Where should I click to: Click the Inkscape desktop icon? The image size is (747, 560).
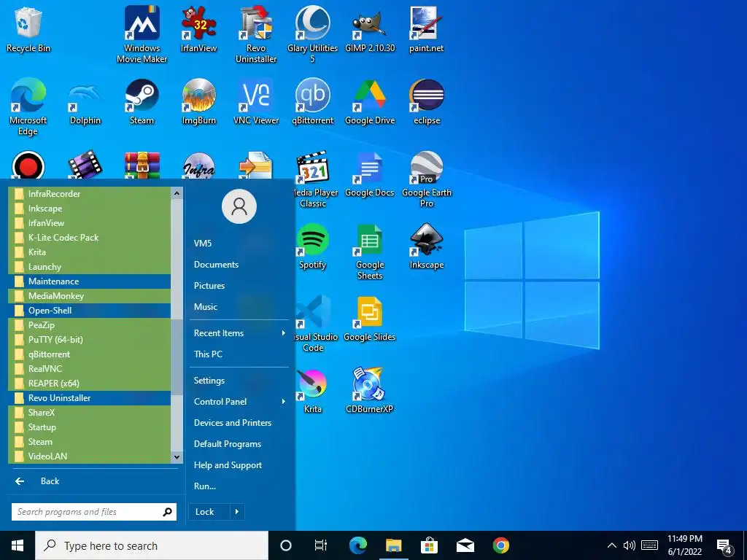click(426, 247)
